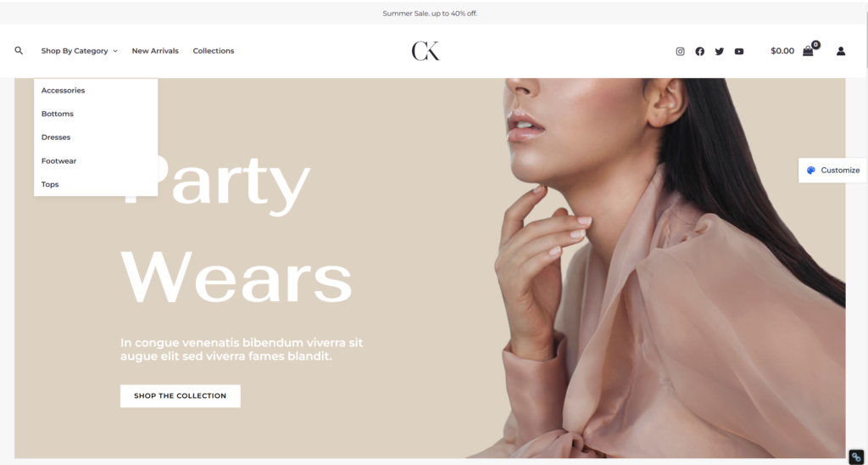View the $0.00 cart total
This screenshot has width=868, height=465.
pos(782,51)
